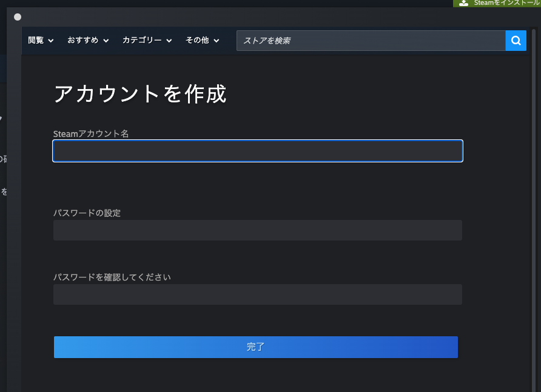
Task: Open the カテゴリー menu
Action: click(142, 41)
